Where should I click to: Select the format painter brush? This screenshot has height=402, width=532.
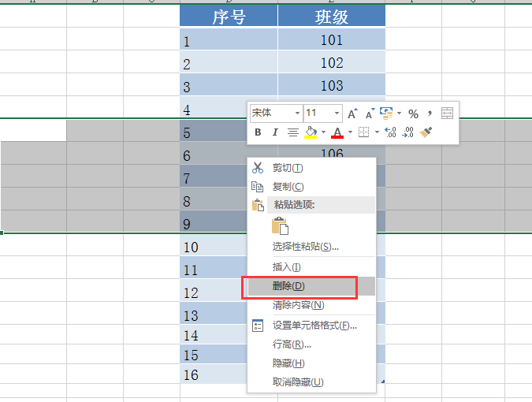pos(426,132)
